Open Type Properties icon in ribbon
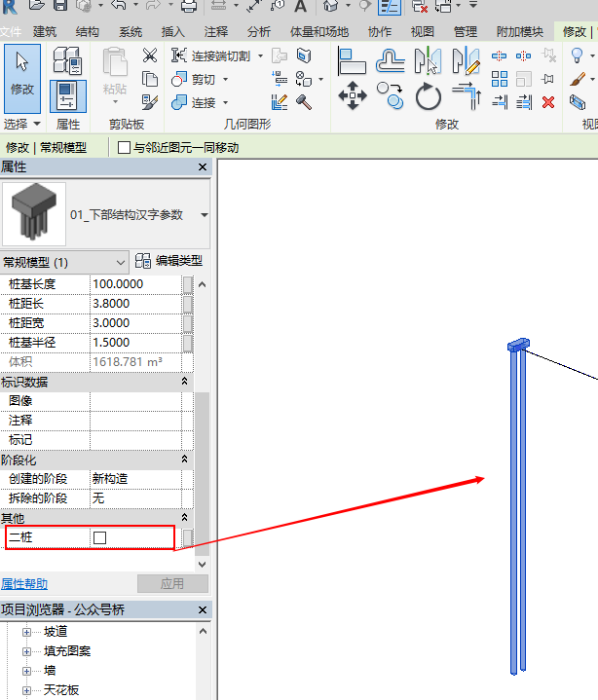Screen dimensions: 598x700 (67, 60)
